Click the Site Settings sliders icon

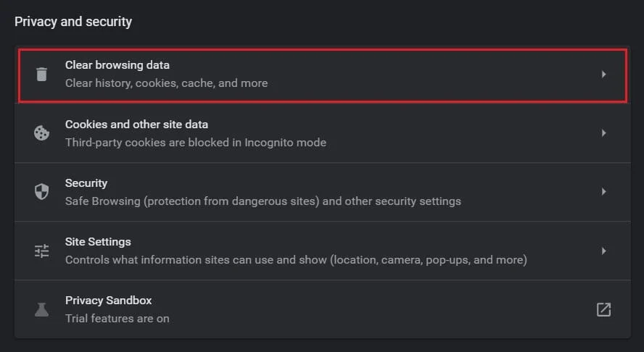pos(42,251)
